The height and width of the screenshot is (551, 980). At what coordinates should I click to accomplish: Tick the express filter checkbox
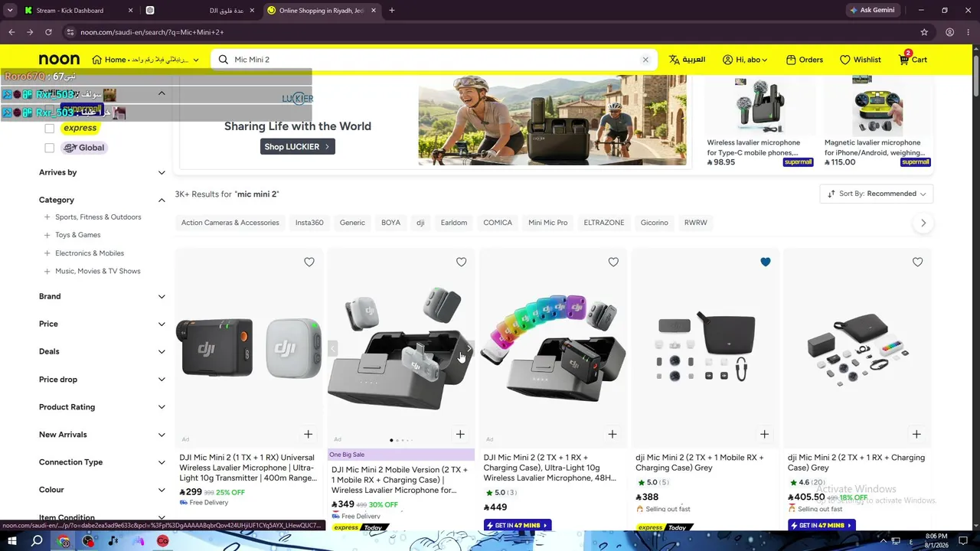click(x=49, y=128)
